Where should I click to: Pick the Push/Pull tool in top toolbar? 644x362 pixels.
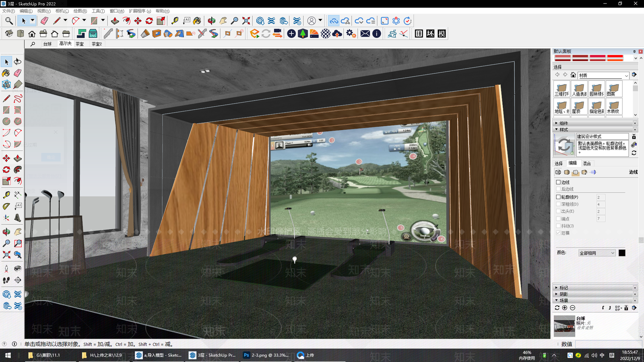point(115,21)
